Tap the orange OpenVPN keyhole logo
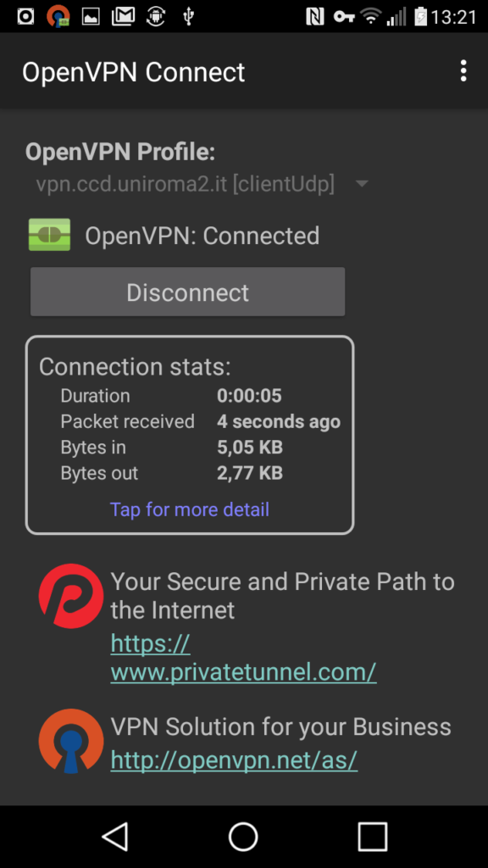This screenshot has height=868, width=488. click(x=71, y=741)
